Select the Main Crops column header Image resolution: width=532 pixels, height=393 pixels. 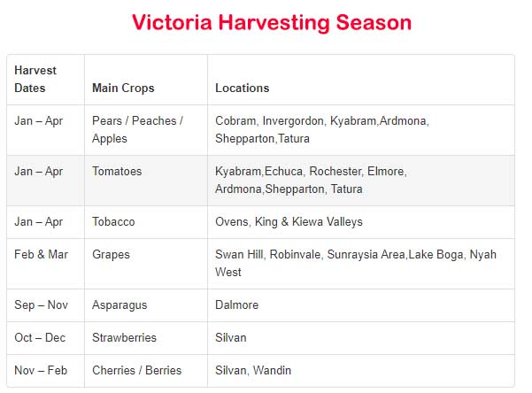point(146,80)
